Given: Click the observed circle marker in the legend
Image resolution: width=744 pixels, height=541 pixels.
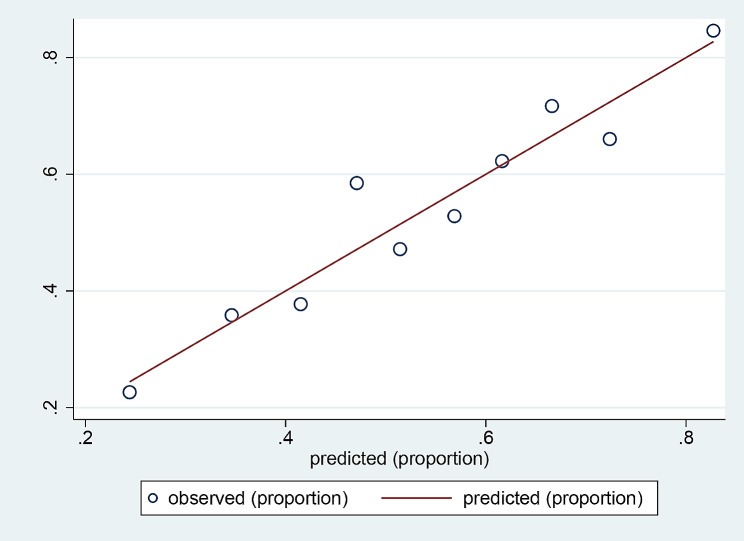Looking at the screenshot, I should [x=153, y=498].
